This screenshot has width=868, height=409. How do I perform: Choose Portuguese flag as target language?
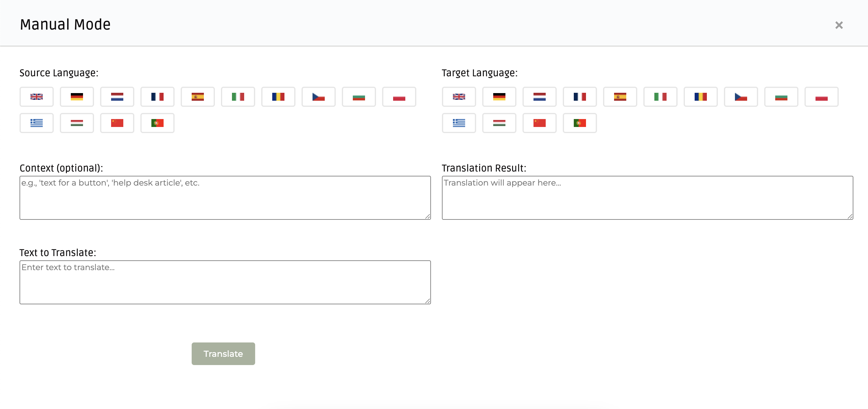click(580, 123)
